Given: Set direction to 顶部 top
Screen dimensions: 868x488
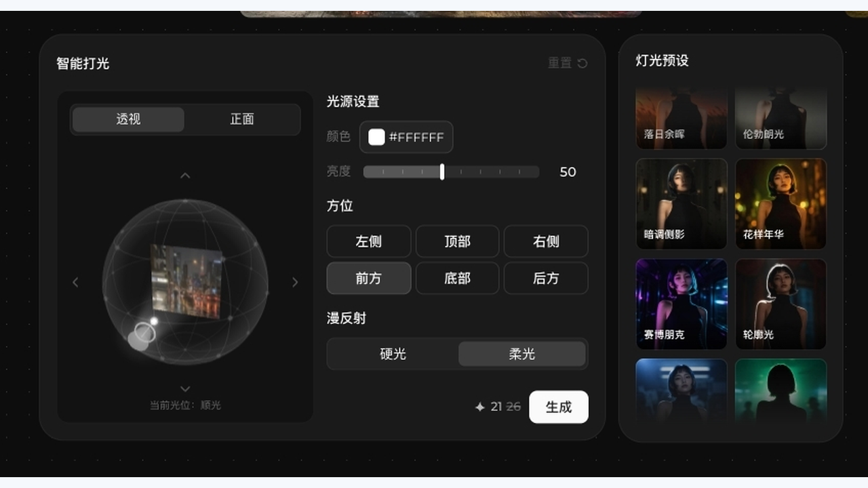Looking at the screenshot, I should 457,241.
